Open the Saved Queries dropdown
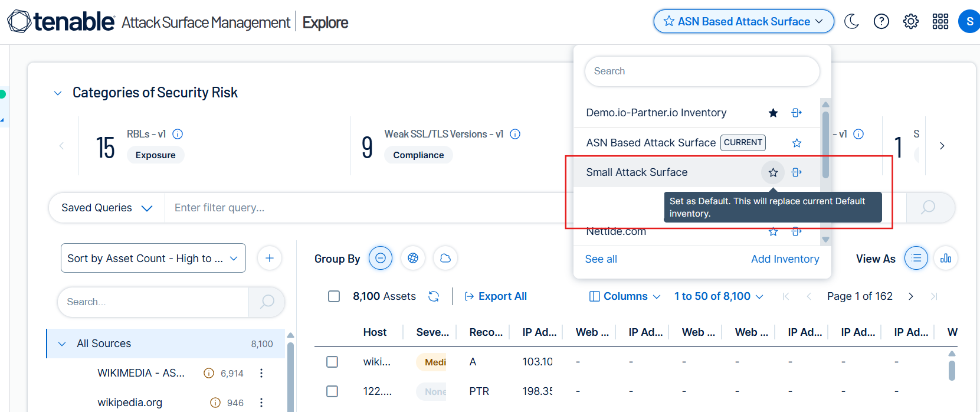This screenshot has height=412, width=980. 107,208
